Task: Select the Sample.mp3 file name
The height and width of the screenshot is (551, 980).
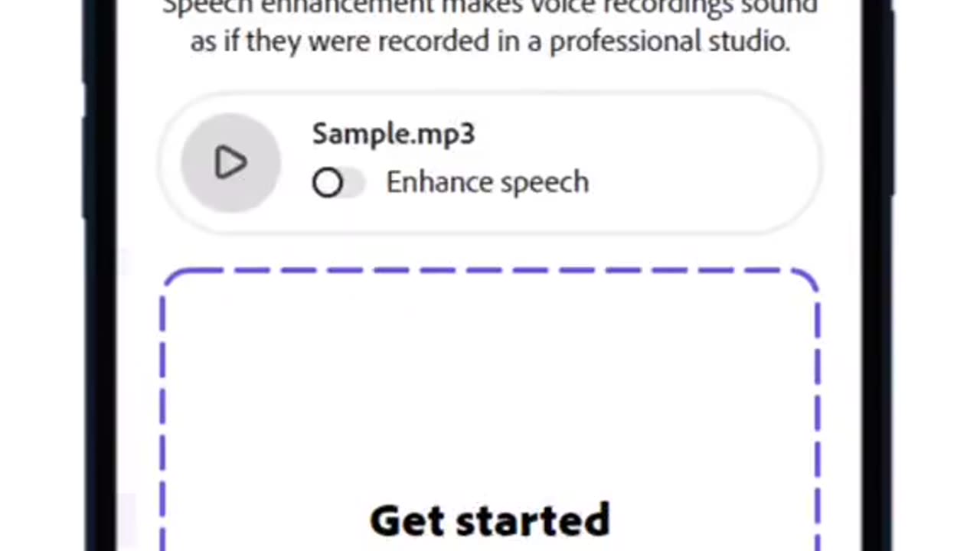Action: 394,134
